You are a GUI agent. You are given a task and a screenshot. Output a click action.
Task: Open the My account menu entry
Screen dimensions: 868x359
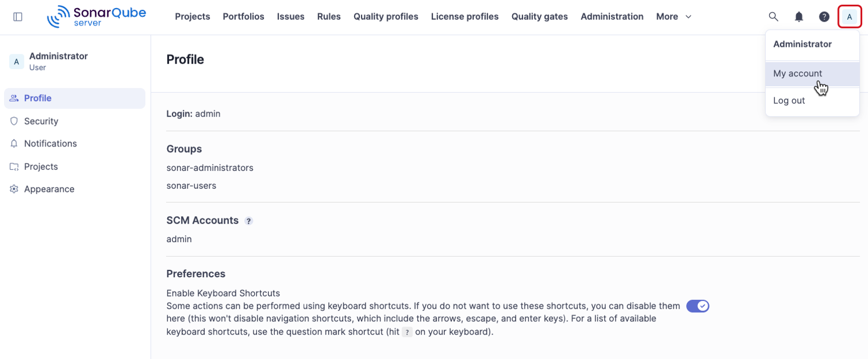797,74
